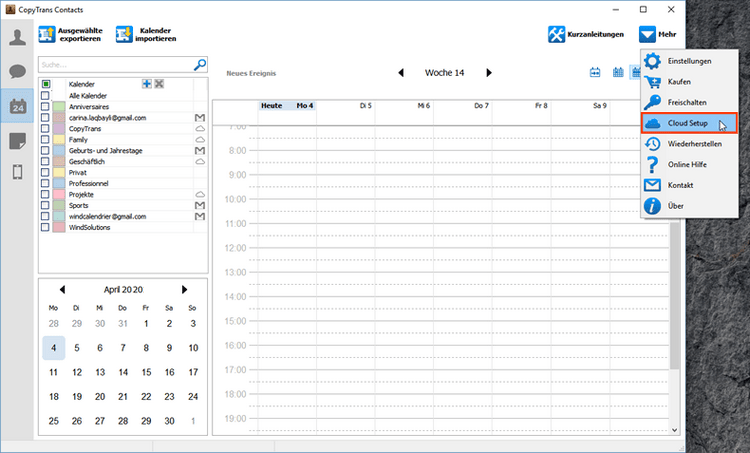Click the windcalendrier@gmail.com calendar name
The width and height of the screenshot is (750, 453).
click(107, 216)
